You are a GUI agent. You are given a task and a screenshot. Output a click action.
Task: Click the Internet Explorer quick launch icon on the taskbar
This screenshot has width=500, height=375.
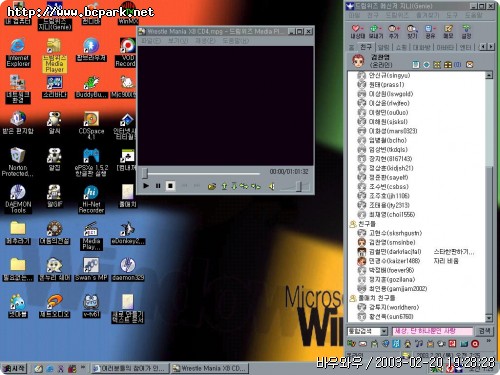click(50, 369)
